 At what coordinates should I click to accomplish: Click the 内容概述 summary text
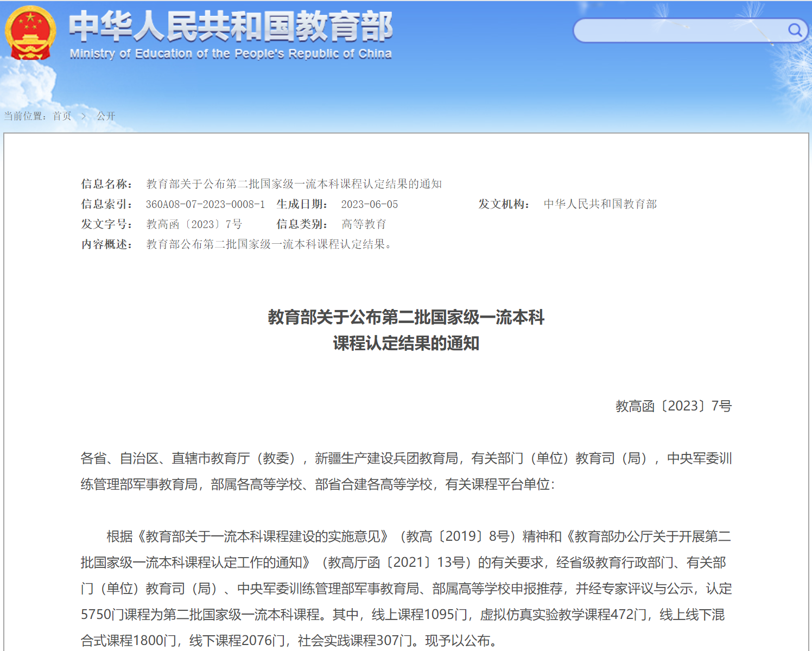269,244
